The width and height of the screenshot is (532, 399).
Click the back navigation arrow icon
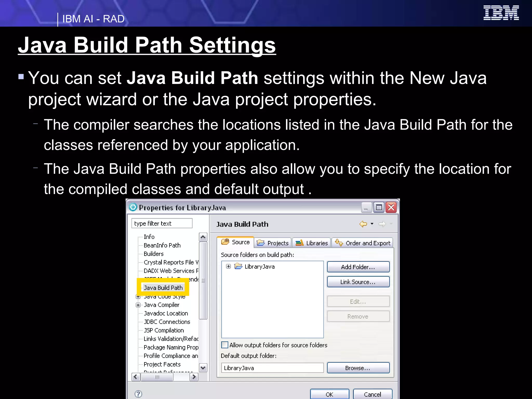click(363, 224)
